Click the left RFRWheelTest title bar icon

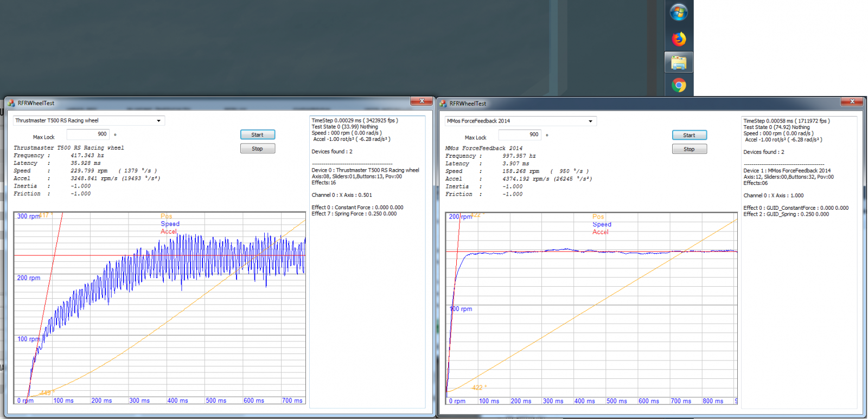coord(11,103)
